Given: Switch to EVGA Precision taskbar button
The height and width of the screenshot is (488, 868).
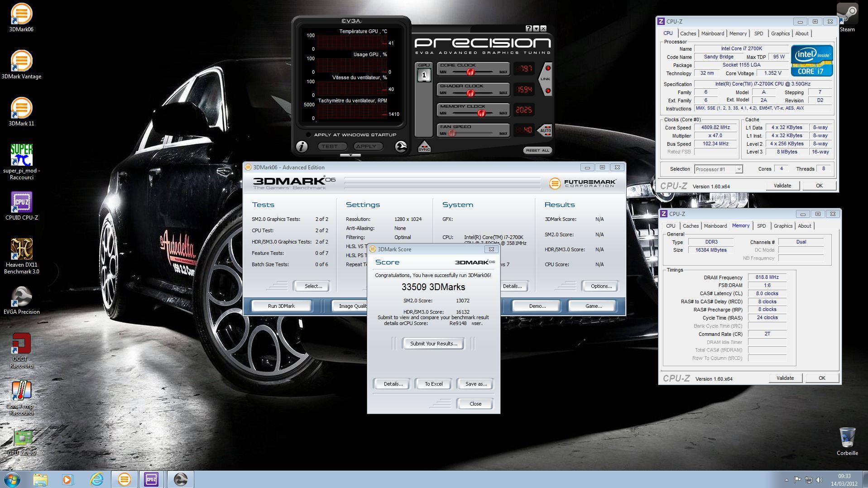Looking at the screenshot, I should click(x=180, y=479).
